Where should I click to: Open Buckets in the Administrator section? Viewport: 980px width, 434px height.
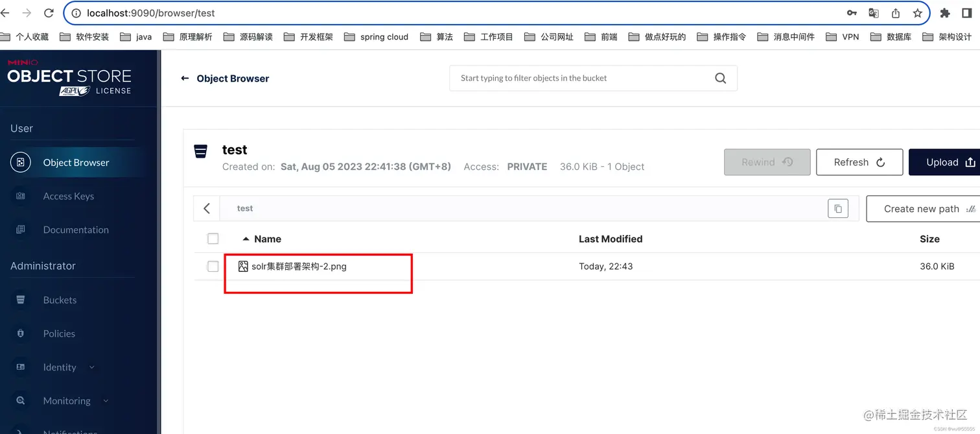coord(60,300)
